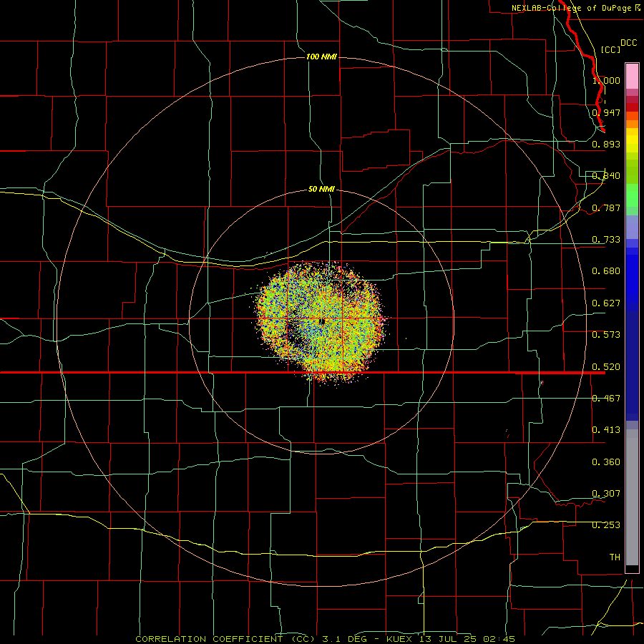Image resolution: width=644 pixels, height=644 pixels.
Task: Click the 0.467 color scale value
Action: pos(606,399)
